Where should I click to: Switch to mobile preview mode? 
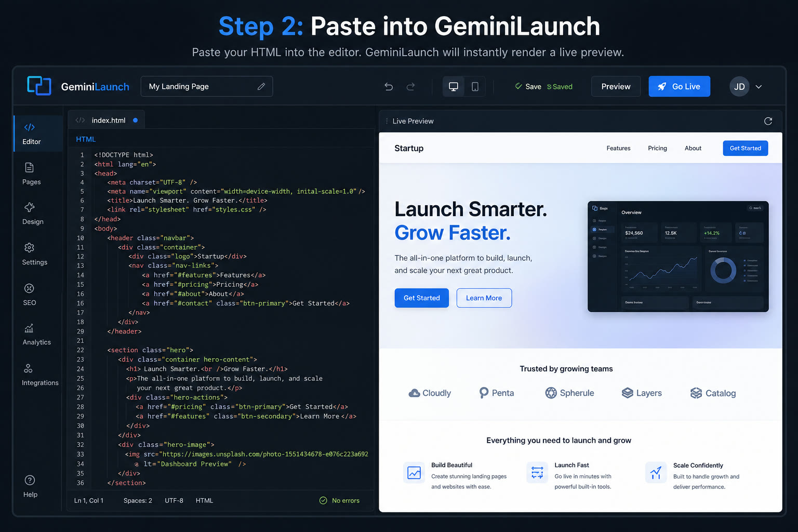475,87
